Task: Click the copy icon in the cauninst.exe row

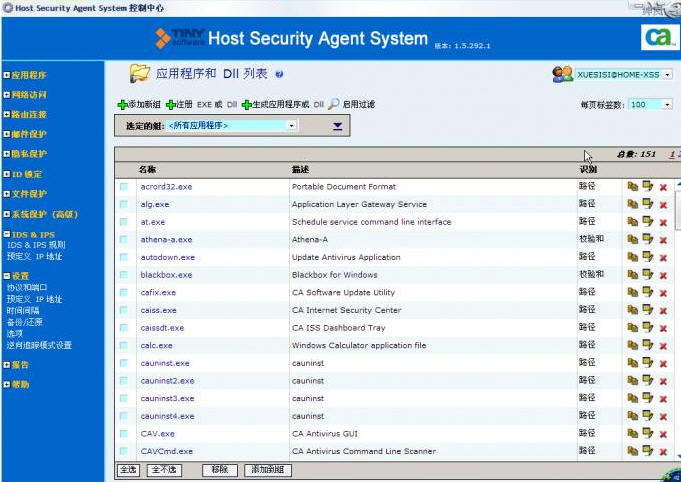Action: coord(633,363)
